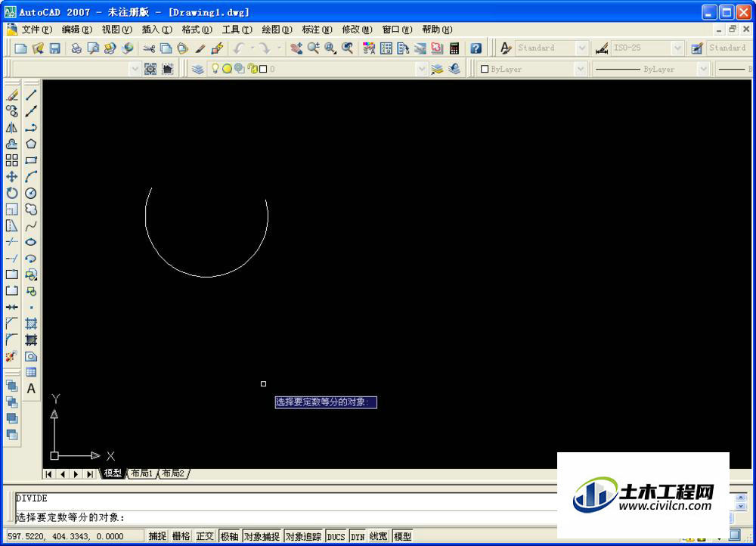Toggle DYN dynamic input
Screen dimensions: 756x546
pos(358,536)
